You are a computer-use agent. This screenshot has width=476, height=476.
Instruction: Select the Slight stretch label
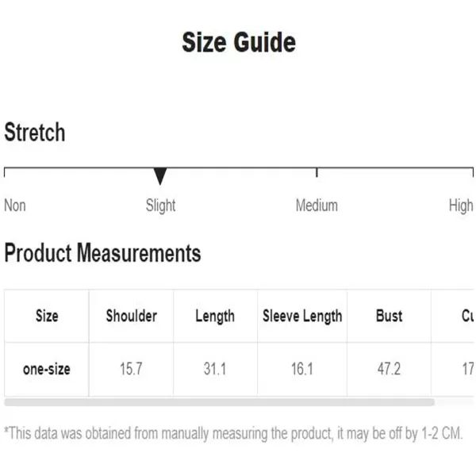coord(160,205)
